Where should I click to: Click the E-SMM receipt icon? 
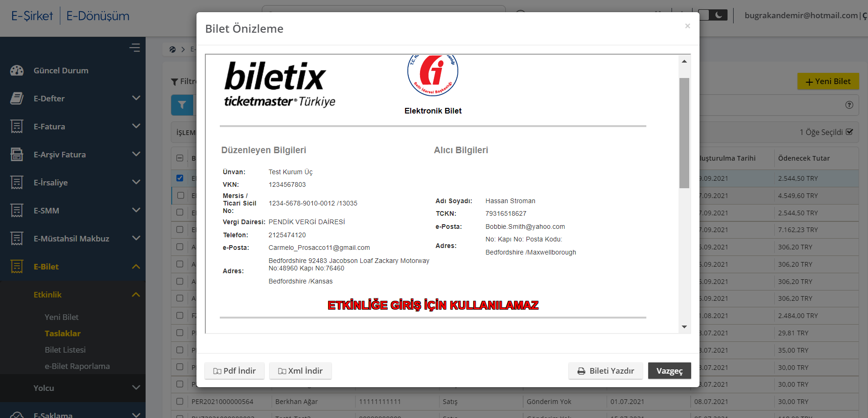click(17, 211)
